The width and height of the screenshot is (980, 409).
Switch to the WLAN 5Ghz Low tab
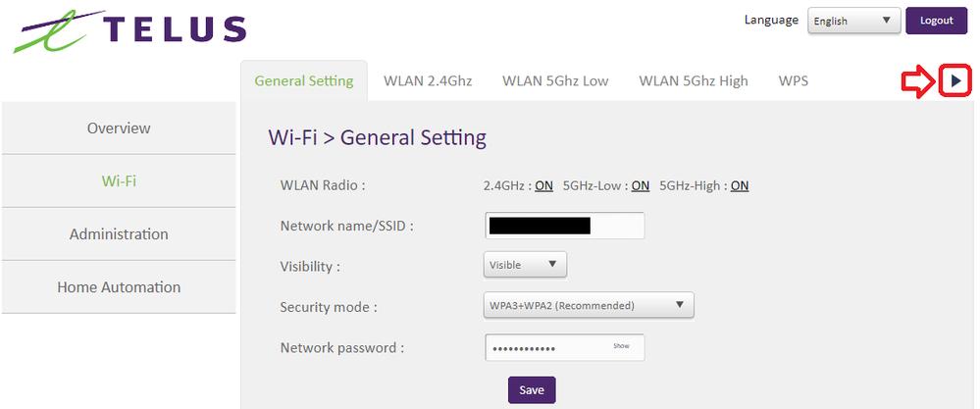coord(555,81)
